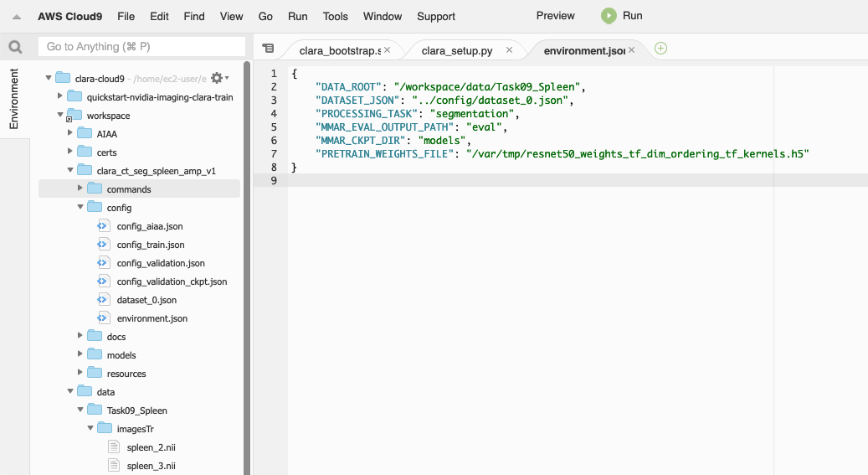Collapse the clara_ct_seg_spleen_amp_v1 folder
The width and height of the screenshot is (868, 475).
(70, 170)
